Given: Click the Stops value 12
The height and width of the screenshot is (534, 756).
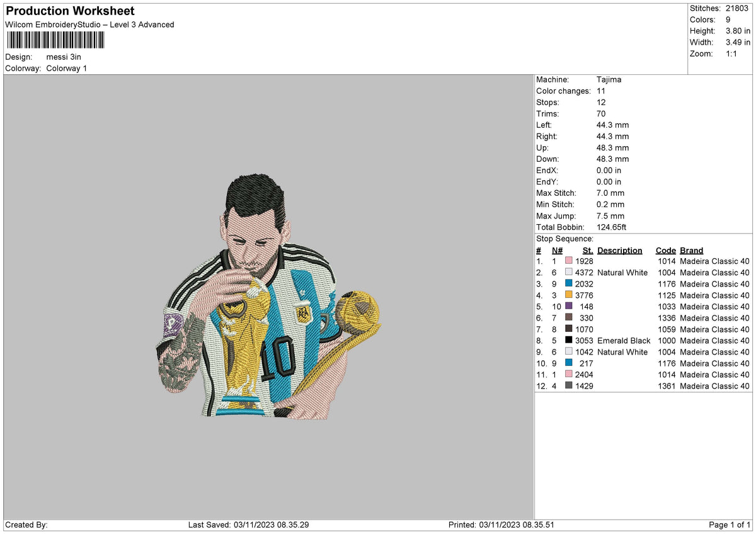Looking at the screenshot, I should click(x=601, y=103).
